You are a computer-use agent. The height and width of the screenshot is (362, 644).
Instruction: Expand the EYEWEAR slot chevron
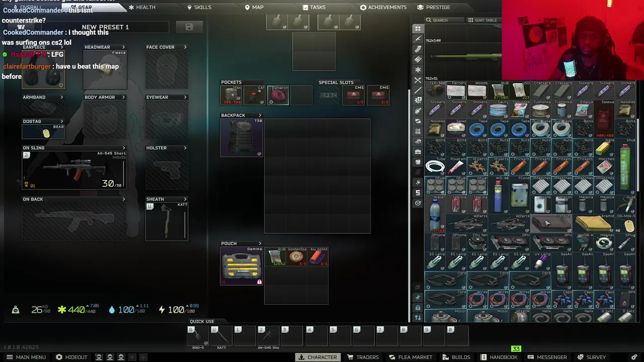pyautogui.click(x=185, y=97)
